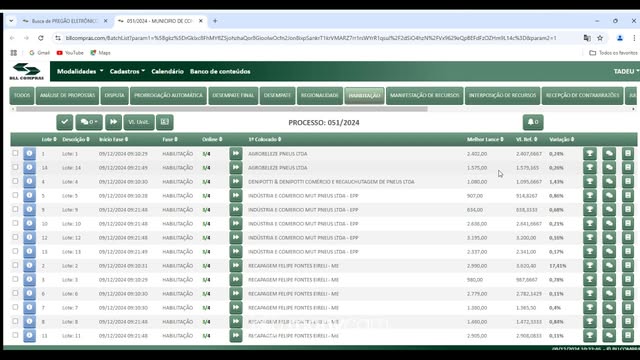640x360 pixels.
Task: Open the notifications bell button
Action: tap(533, 122)
